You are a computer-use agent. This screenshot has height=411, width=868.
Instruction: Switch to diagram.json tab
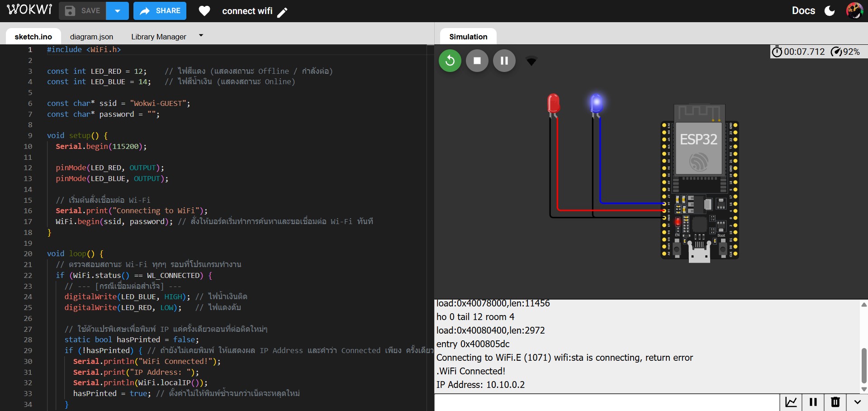[x=91, y=37]
